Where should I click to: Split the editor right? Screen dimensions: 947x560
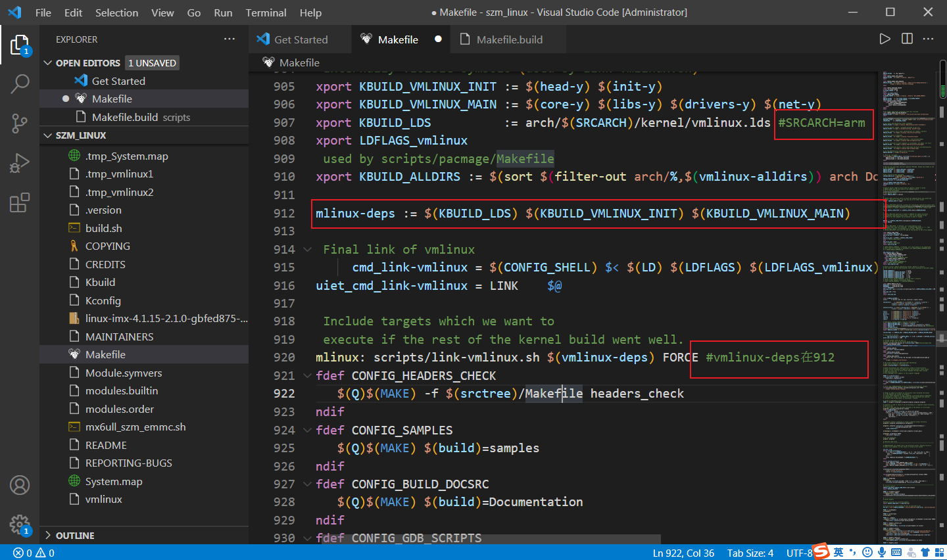pyautogui.click(x=907, y=39)
